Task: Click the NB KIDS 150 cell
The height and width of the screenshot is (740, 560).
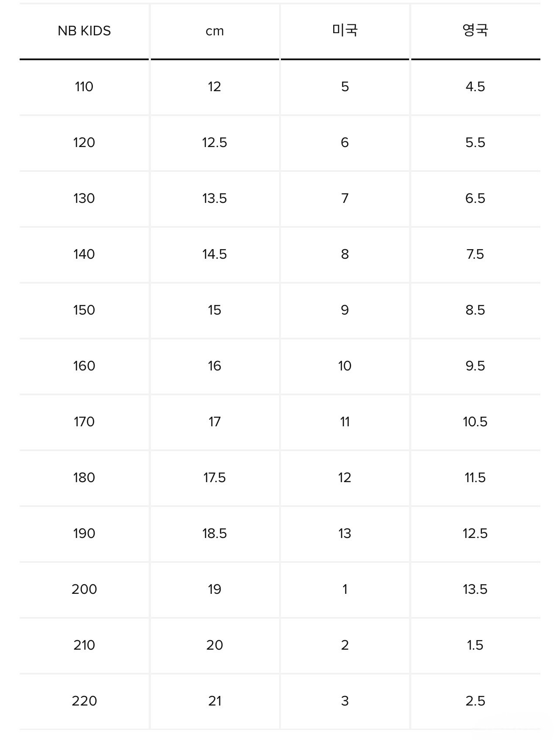Action: pyautogui.click(x=84, y=310)
